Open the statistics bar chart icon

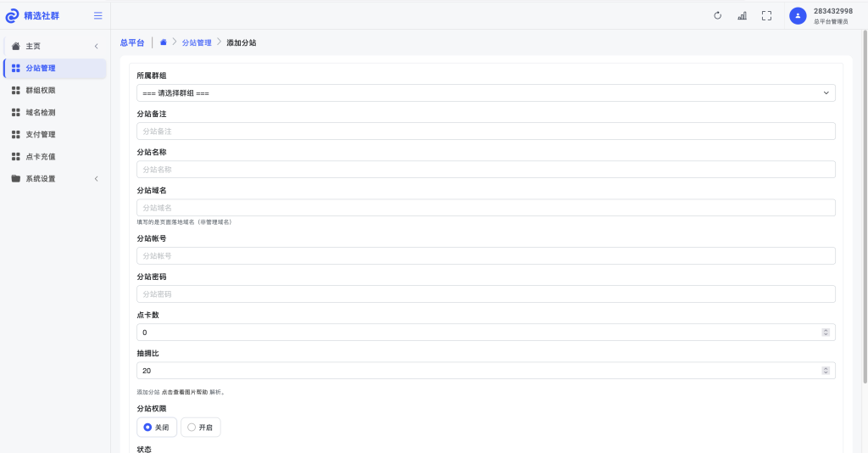742,15
